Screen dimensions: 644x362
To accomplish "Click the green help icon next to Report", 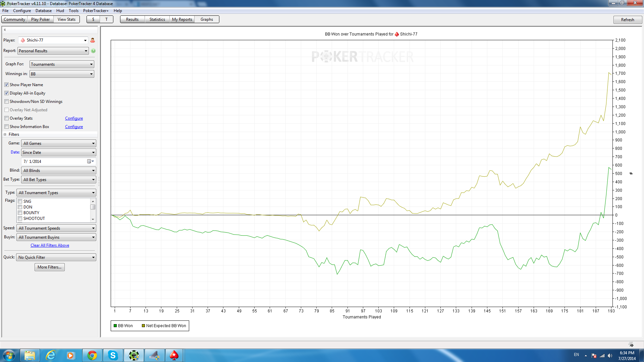I will (x=93, y=51).
